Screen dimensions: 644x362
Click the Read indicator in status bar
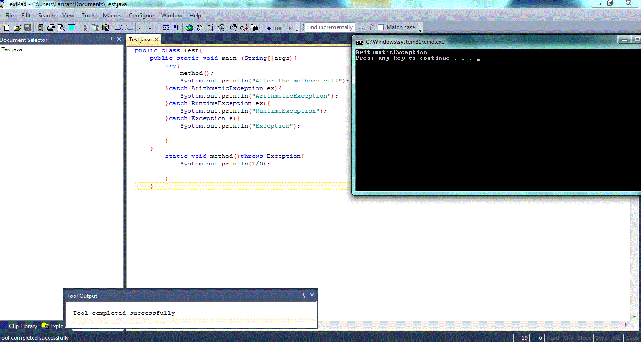553,338
